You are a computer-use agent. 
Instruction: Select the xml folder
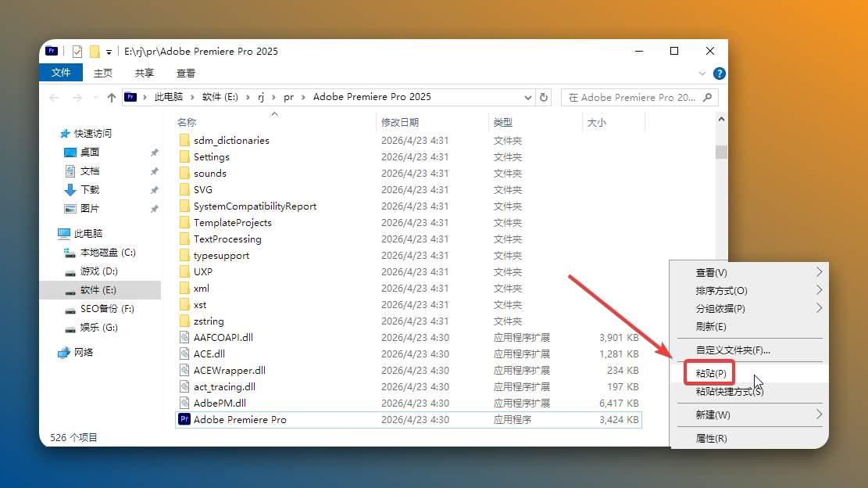click(201, 288)
